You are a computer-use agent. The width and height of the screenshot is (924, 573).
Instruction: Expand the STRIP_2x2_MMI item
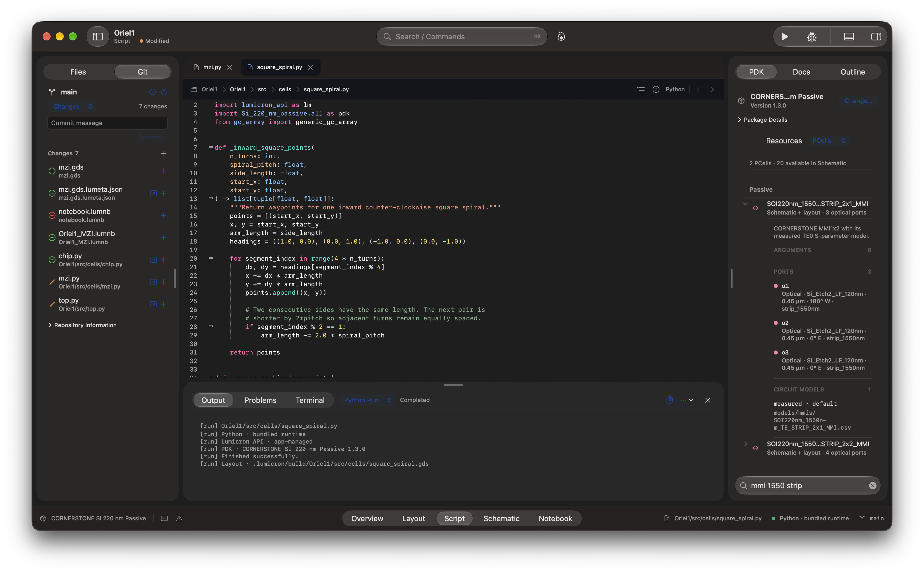pos(745,444)
